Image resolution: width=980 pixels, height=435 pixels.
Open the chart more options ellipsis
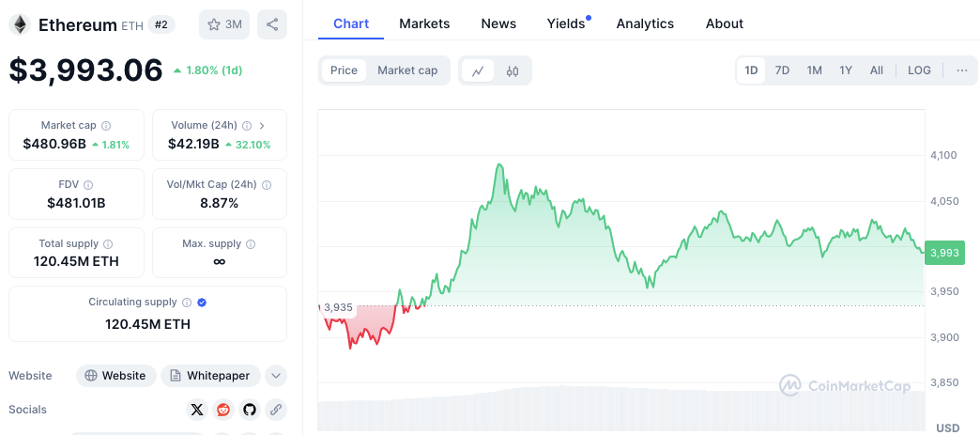pos(961,70)
